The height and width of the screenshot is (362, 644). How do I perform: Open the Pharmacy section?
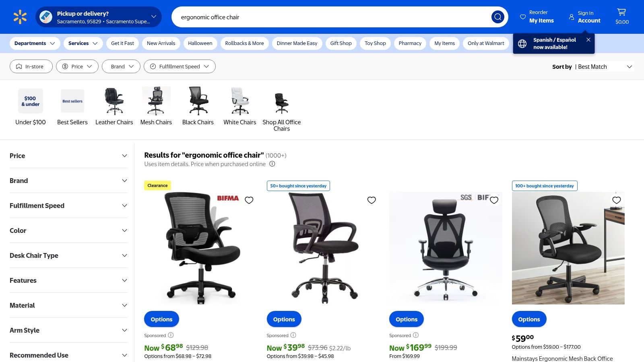point(410,43)
